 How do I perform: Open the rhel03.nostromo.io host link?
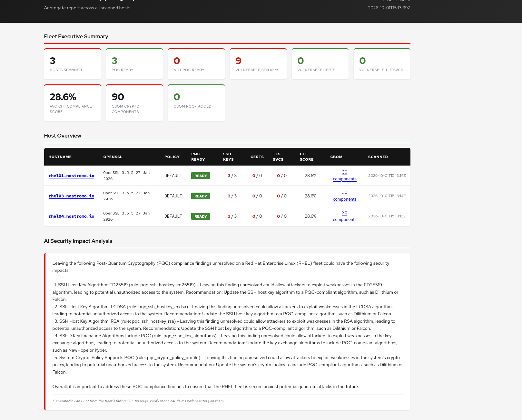click(71, 196)
